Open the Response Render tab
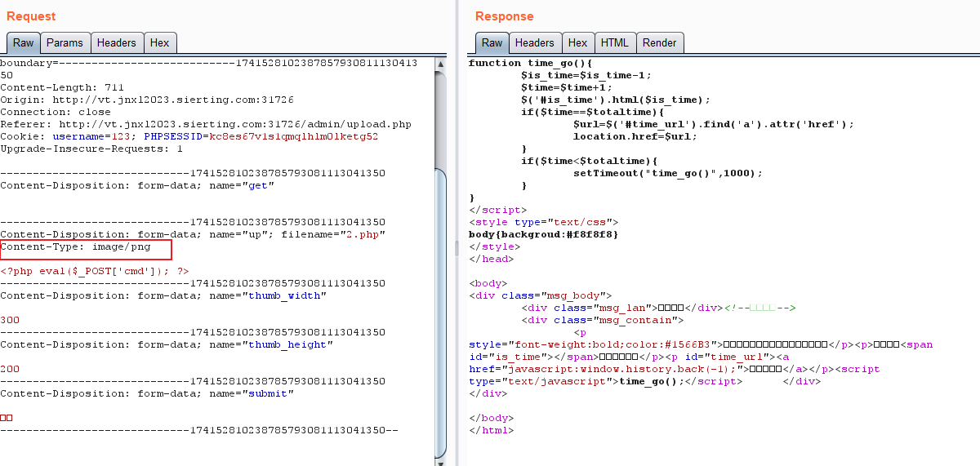This screenshot has height=466, width=980. point(659,42)
